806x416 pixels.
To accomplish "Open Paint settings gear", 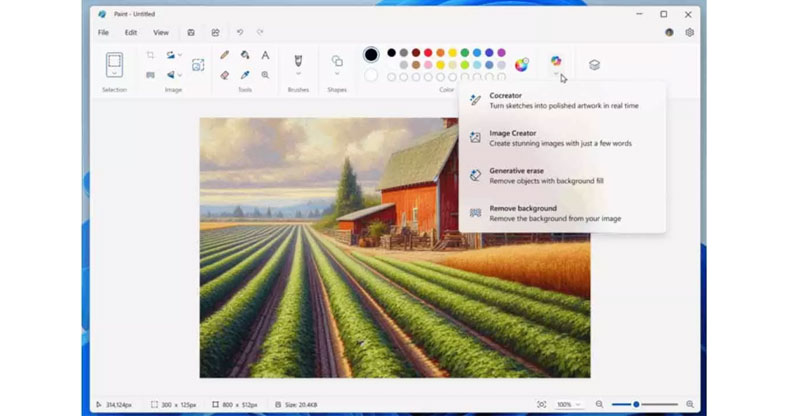I will 689,32.
